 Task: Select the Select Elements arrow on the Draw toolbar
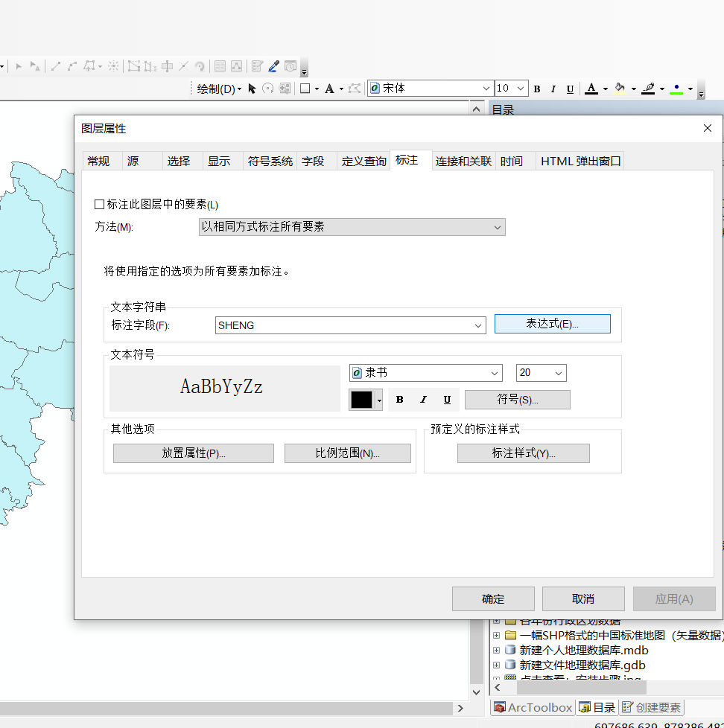[x=253, y=88]
